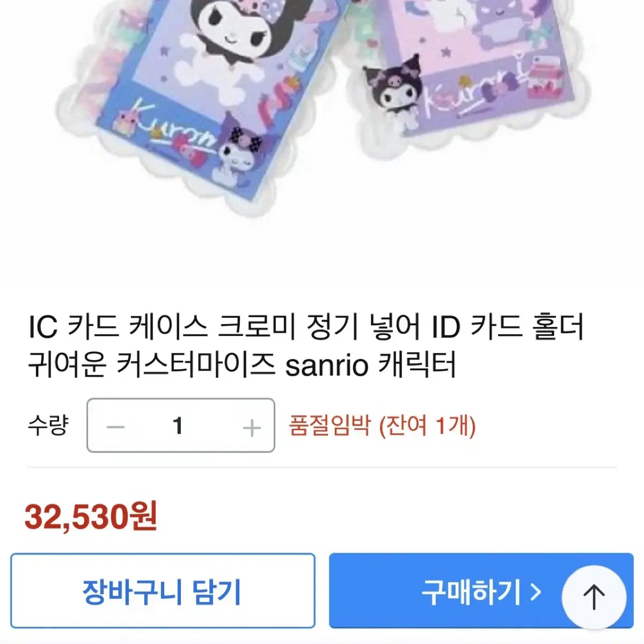The height and width of the screenshot is (644, 644).
Task: Increase quantity with the plus button
Action: 252,428
